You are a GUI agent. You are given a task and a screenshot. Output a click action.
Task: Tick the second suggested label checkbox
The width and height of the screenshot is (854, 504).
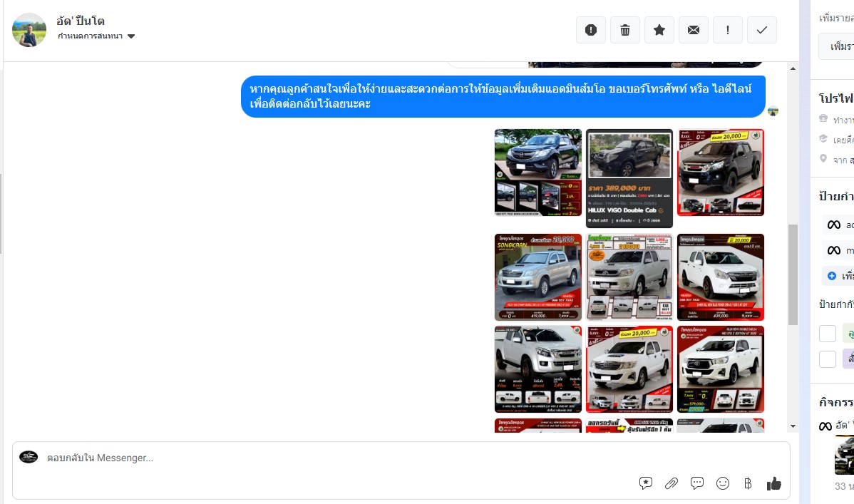(828, 359)
